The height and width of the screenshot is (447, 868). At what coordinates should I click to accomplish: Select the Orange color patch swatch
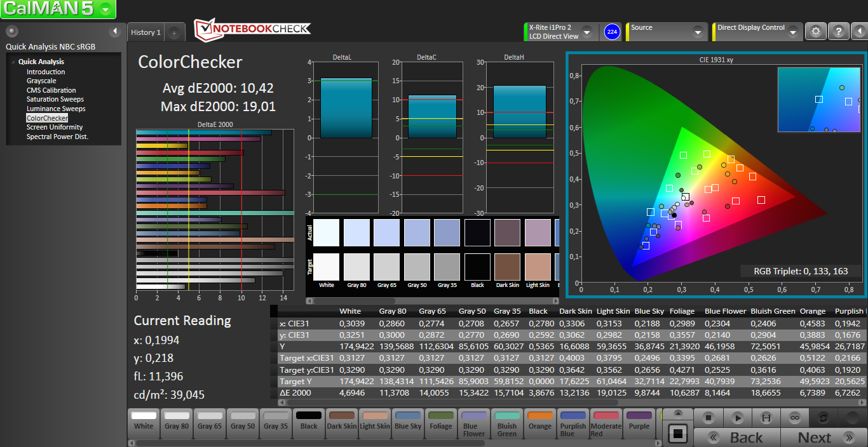coord(539,422)
